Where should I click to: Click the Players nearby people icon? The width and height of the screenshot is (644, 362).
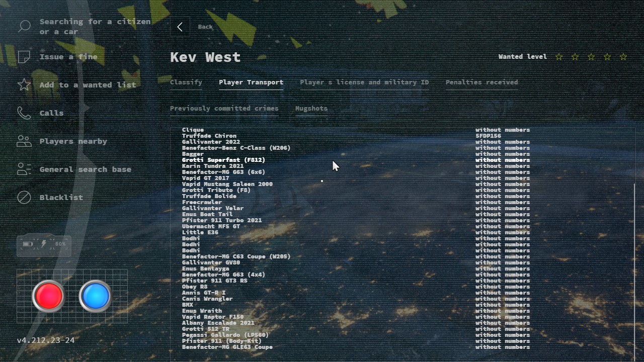(24, 141)
